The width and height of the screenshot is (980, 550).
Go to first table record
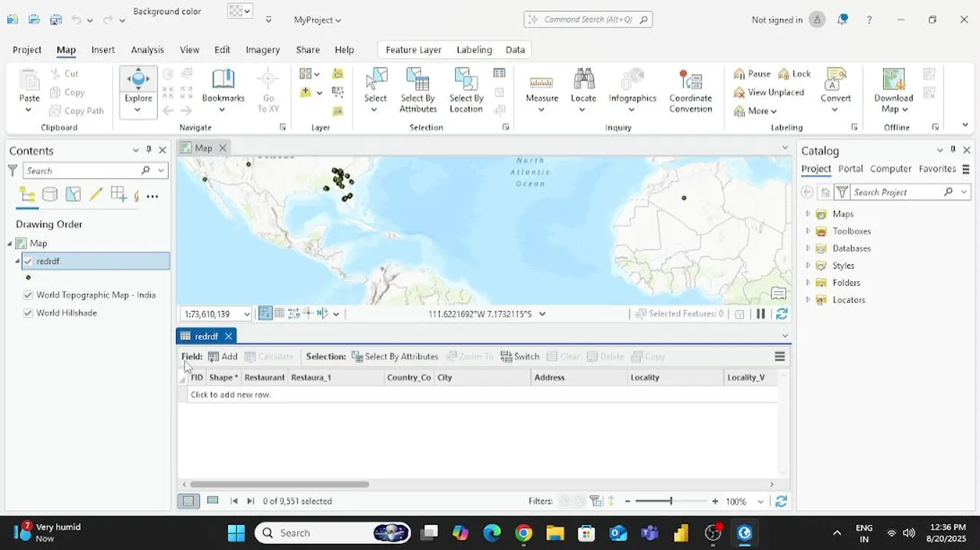pyautogui.click(x=234, y=501)
